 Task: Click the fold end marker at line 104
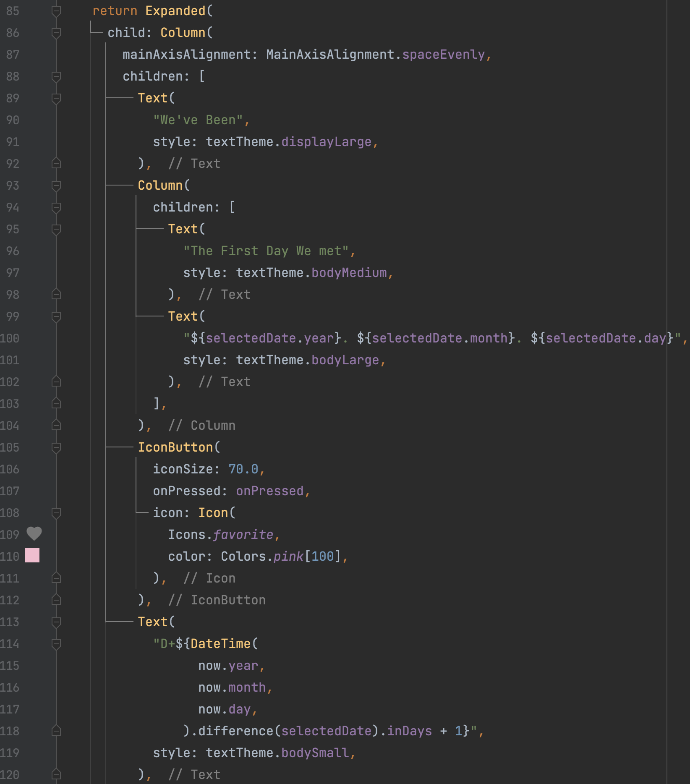pyautogui.click(x=56, y=426)
